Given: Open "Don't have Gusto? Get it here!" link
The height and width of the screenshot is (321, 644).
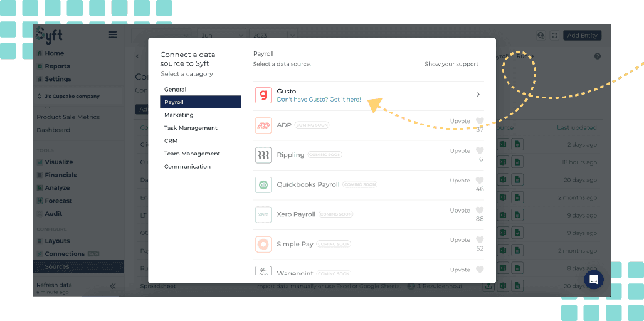Looking at the screenshot, I should coord(319,99).
